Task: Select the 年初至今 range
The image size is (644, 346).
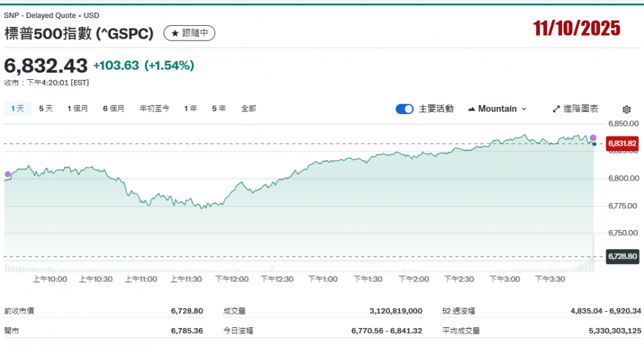Action: pos(155,109)
